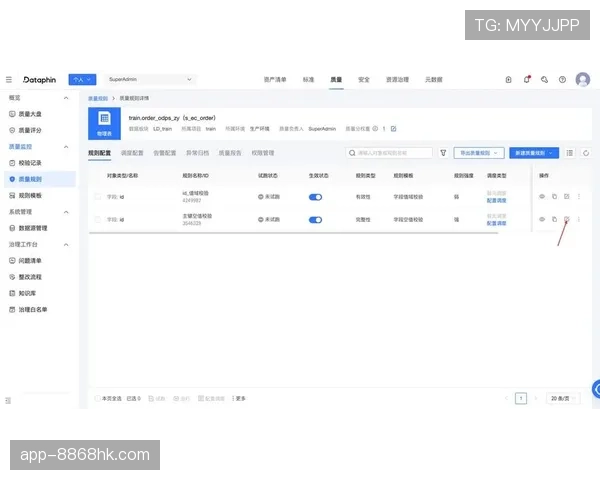Screen dimensions: 600x480
Task: Click the copy icon in second rule row
Action: point(554,219)
